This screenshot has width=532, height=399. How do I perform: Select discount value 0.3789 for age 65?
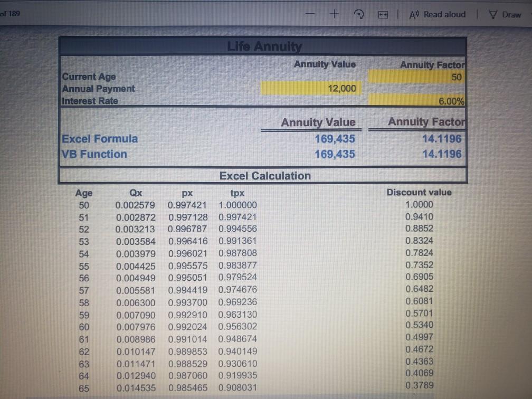coord(420,385)
